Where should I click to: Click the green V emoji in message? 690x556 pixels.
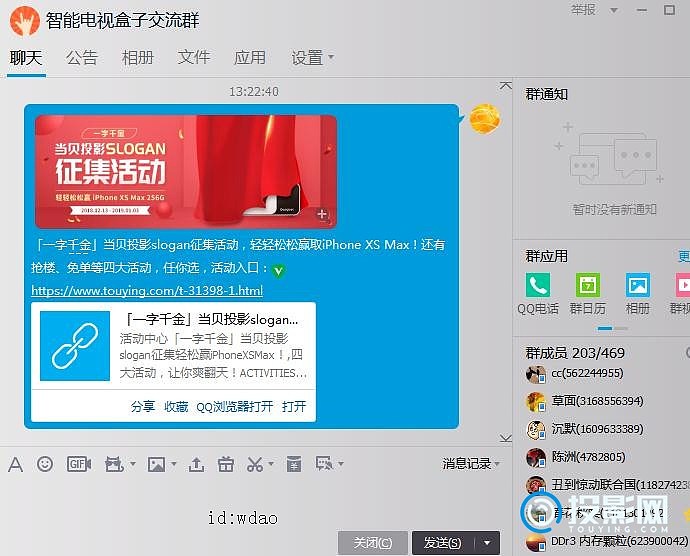coord(278,270)
